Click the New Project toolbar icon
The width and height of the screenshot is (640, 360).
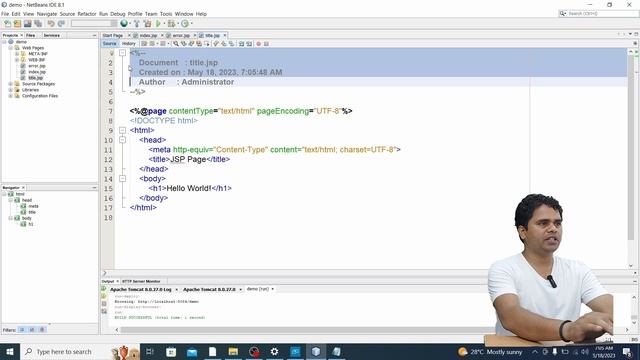coord(18,24)
